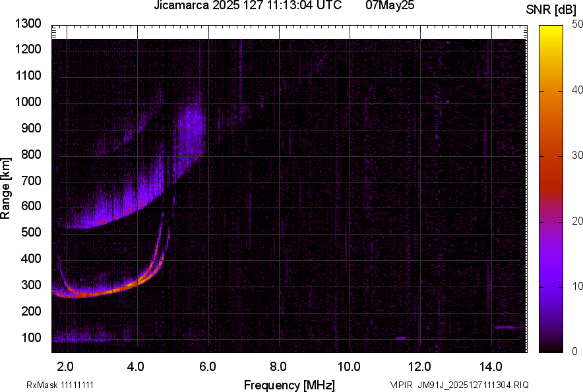Click the 8.0 frequency tick label

coord(278,365)
